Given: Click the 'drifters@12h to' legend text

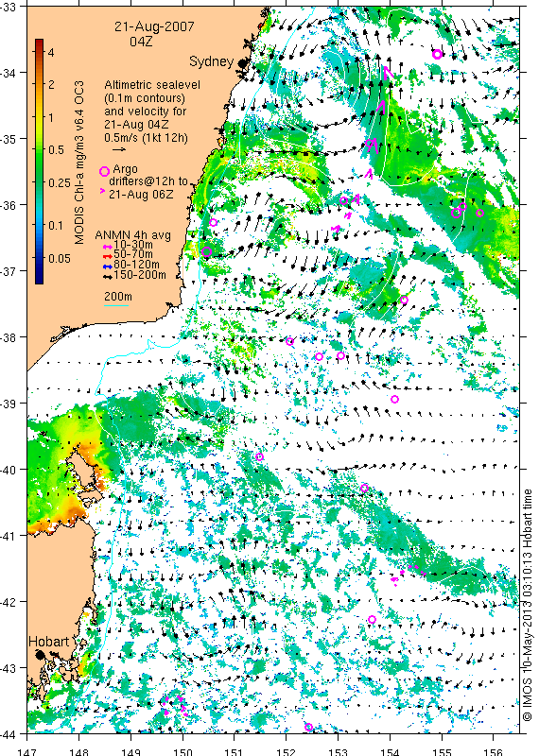Looking at the screenshot, I should click(148, 181).
